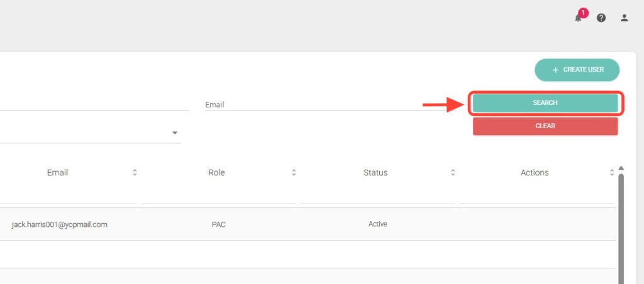
Task: Expand the dropdown arrow below the search fields
Action: tap(175, 133)
